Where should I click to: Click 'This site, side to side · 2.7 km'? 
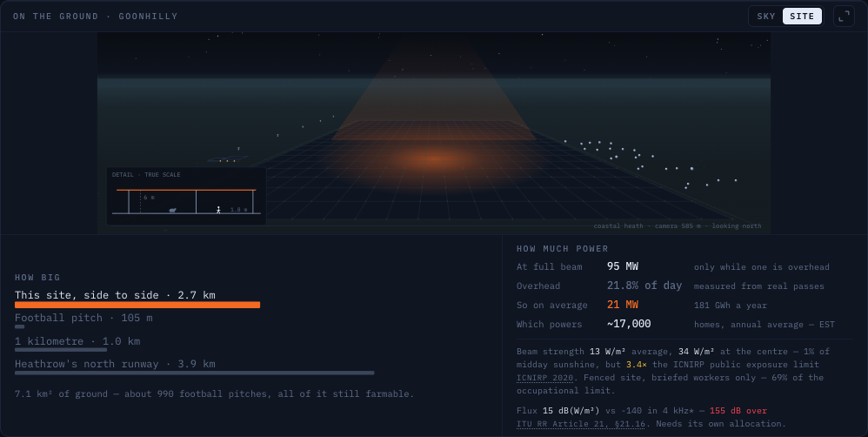(x=115, y=295)
